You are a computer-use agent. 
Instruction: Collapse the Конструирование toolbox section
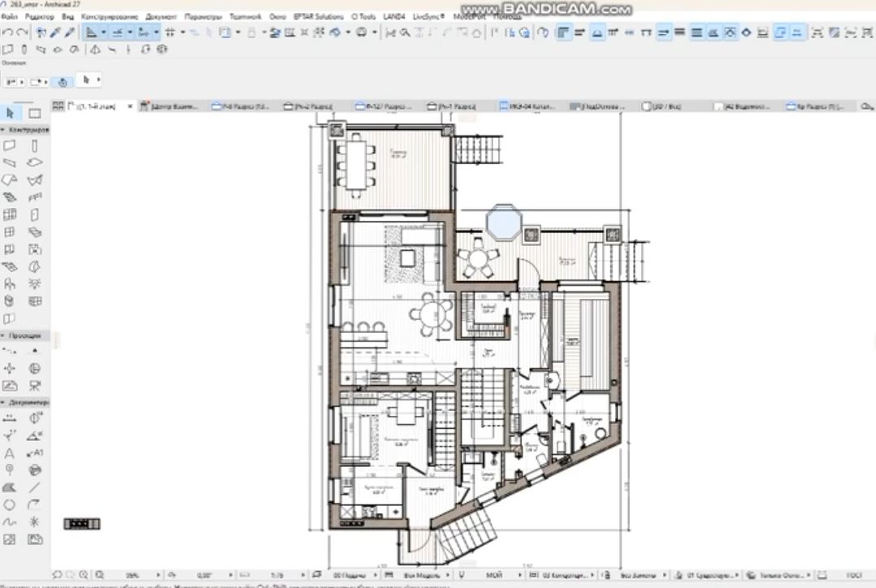[x=3, y=129]
